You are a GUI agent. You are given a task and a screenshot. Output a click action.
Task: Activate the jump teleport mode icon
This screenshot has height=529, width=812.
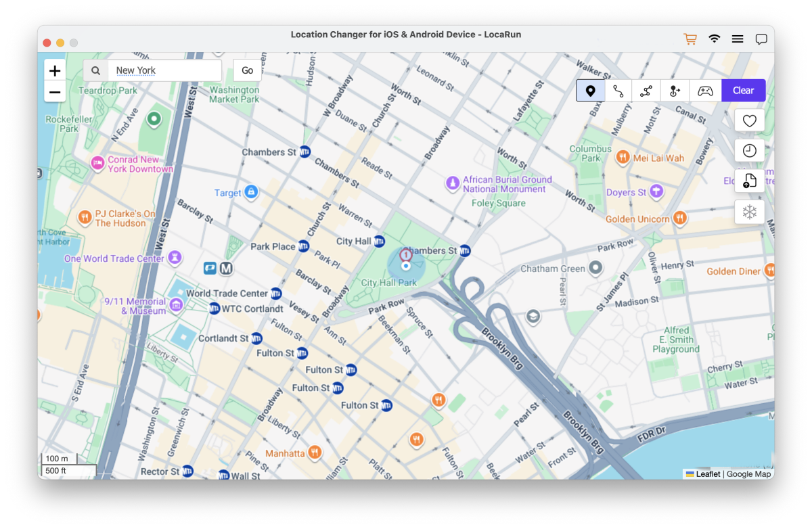(675, 91)
